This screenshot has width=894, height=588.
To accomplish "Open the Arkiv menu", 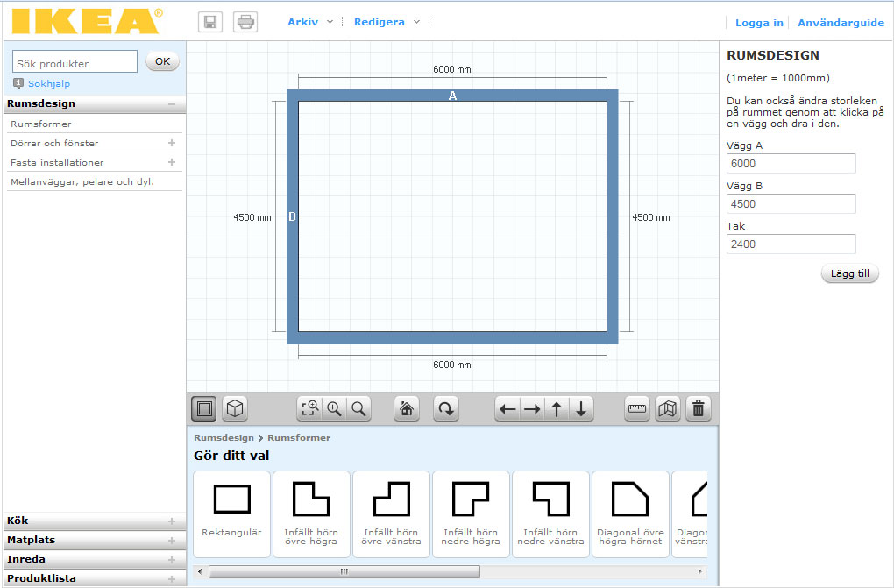I will tap(309, 22).
